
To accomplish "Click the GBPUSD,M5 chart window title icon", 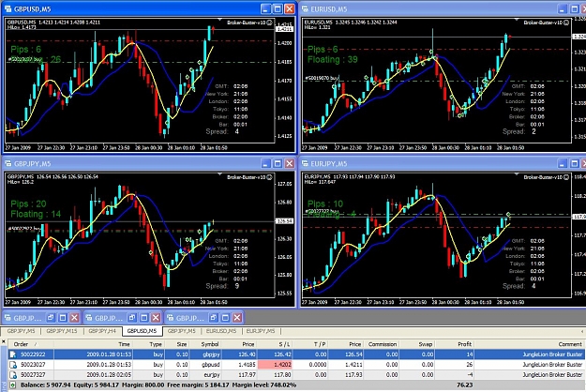I will coord(8,8).
